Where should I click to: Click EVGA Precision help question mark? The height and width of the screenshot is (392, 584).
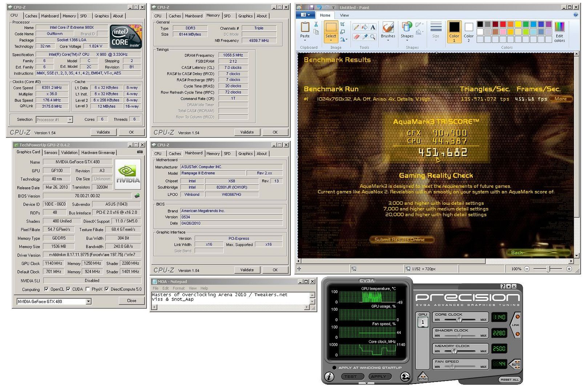coord(503,286)
